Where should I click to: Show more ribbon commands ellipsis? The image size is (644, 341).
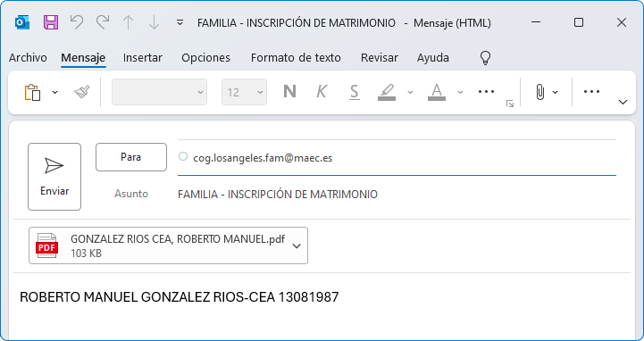tap(591, 92)
